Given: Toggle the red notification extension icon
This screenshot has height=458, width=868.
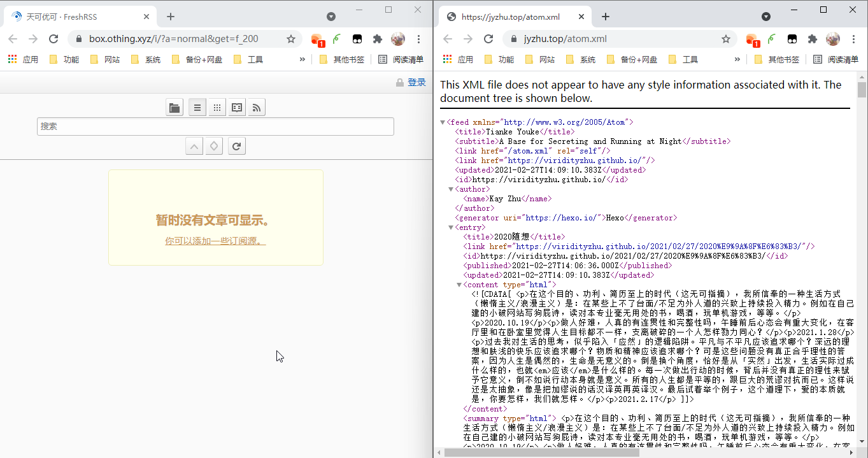Looking at the screenshot, I should click(318, 39).
